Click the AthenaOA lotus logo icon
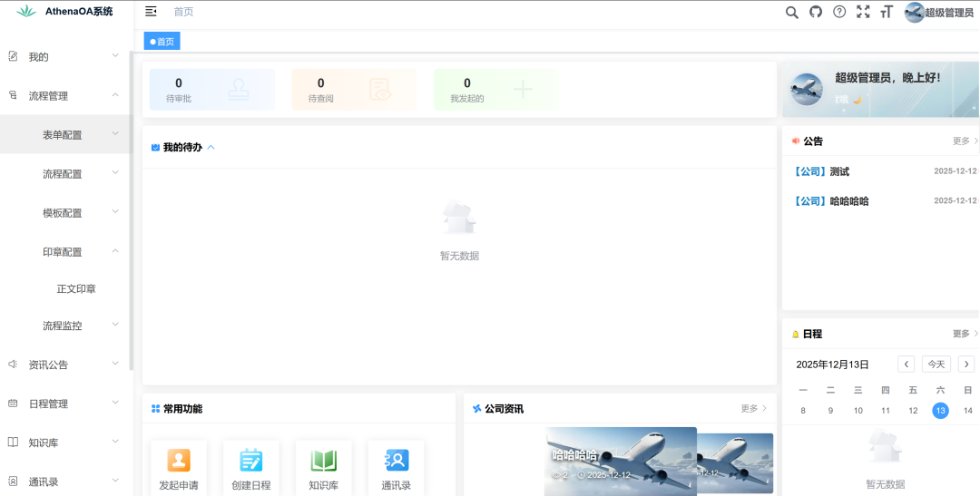The height and width of the screenshot is (496, 980). click(x=26, y=11)
